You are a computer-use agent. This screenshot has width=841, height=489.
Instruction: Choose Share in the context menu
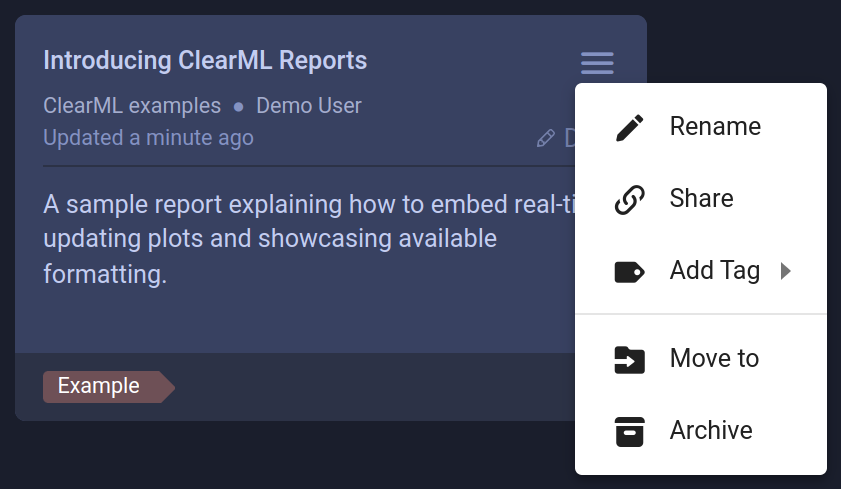701,199
